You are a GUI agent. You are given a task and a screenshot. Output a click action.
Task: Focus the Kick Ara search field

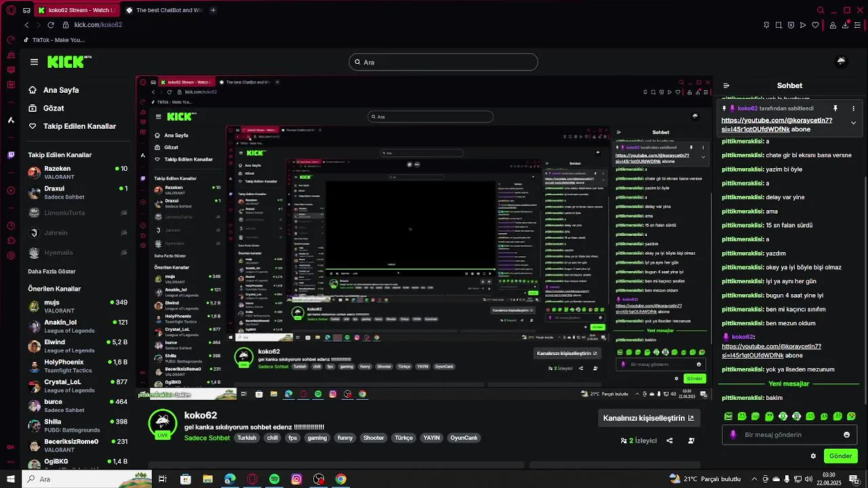443,62
